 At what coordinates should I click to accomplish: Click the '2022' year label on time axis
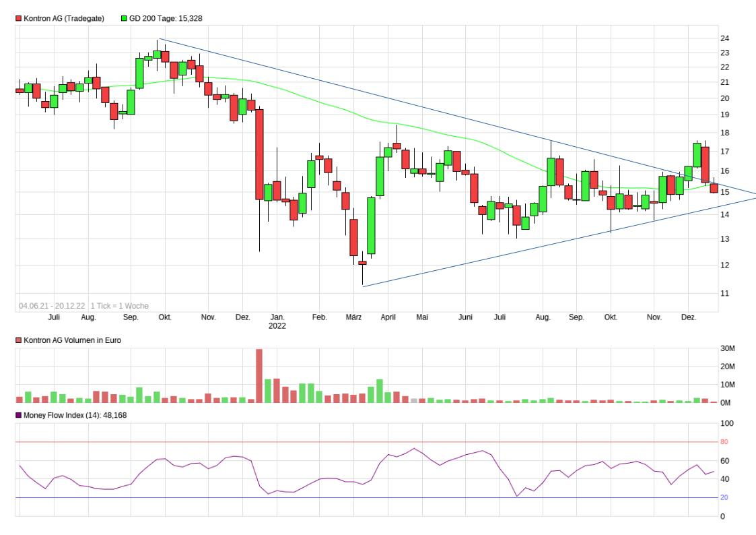(x=277, y=326)
